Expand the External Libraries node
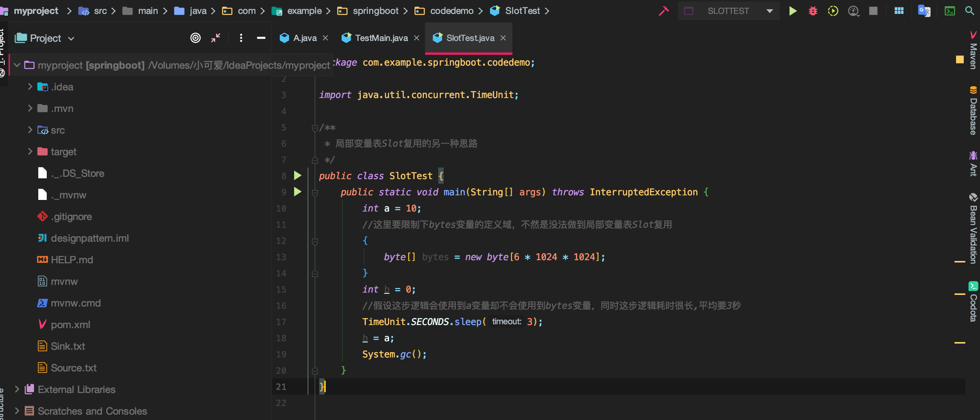Image resolution: width=980 pixels, height=420 pixels. (x=17, y=390)
